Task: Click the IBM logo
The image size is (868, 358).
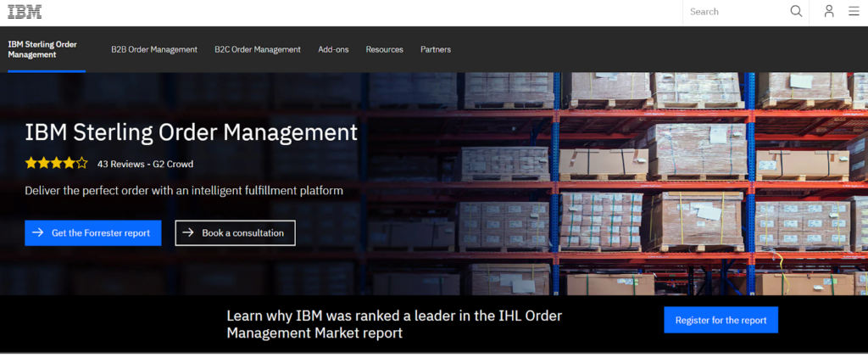Action: tap(25, 12)
